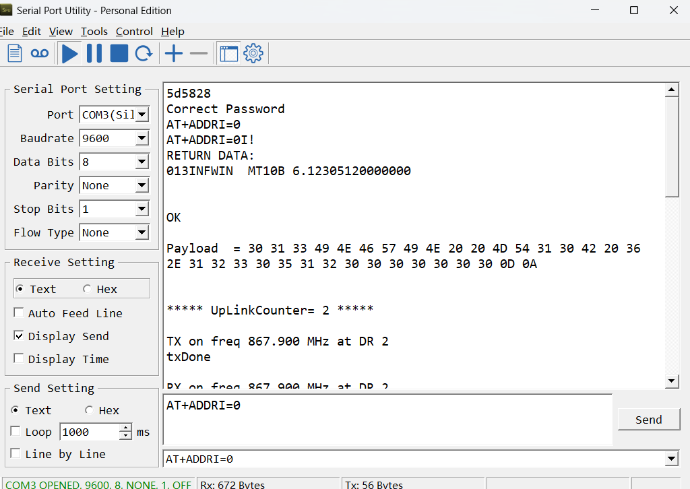Click the plus add toolbar icon

click(x=174, y=54)
